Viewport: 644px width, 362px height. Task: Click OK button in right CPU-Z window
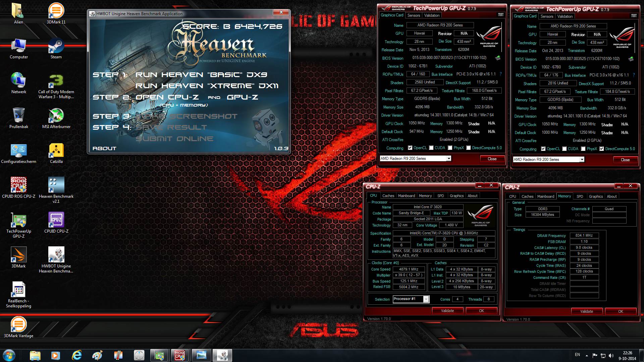point(621,311)
